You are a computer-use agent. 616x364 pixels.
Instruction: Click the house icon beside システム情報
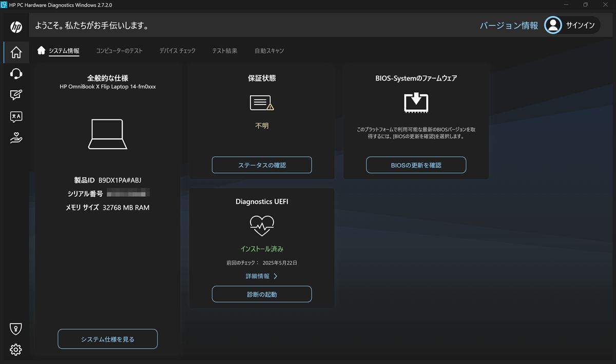pyautogui.click(x=42, y=50)
